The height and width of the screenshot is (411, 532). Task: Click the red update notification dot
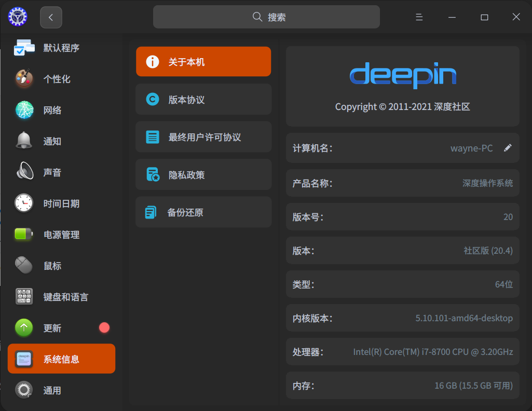(104, 327)
